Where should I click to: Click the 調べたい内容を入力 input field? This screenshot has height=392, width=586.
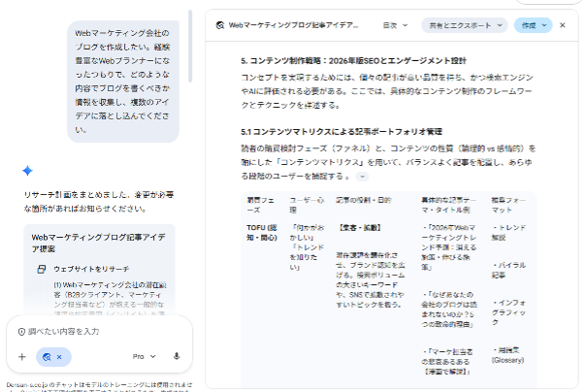point(97,331)
